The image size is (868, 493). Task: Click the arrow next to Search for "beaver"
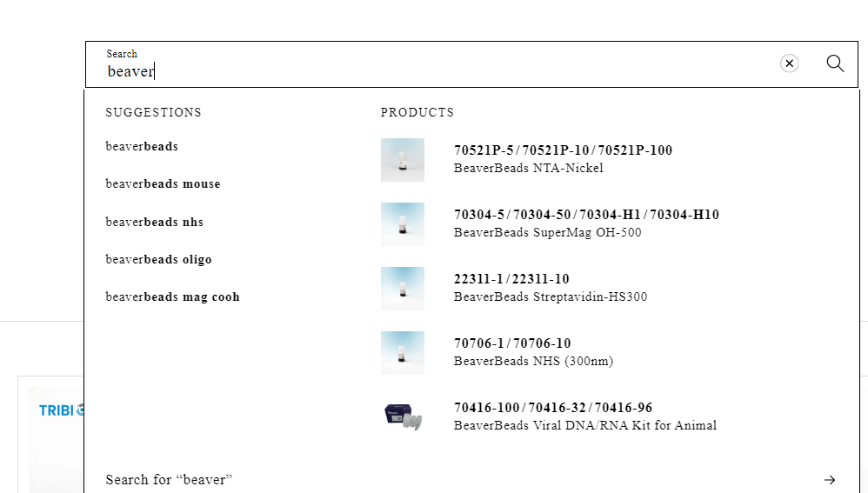click(x=830, y=480)
